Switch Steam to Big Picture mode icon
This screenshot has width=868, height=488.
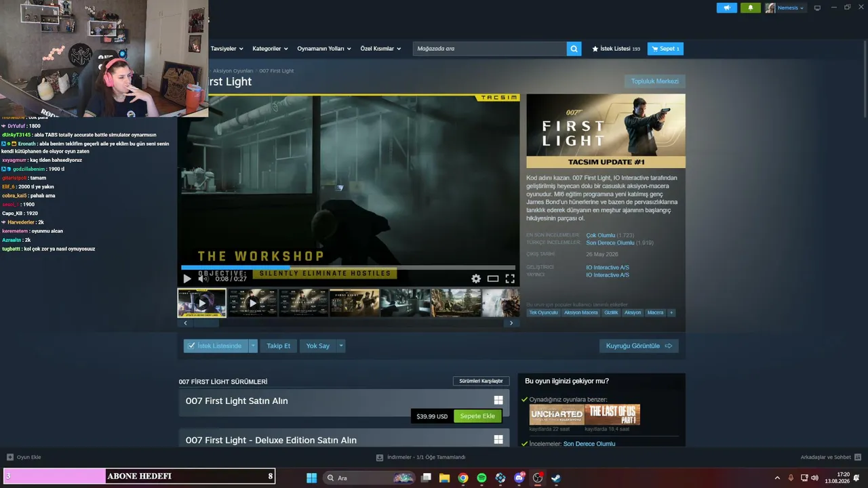tap(817, 8)
